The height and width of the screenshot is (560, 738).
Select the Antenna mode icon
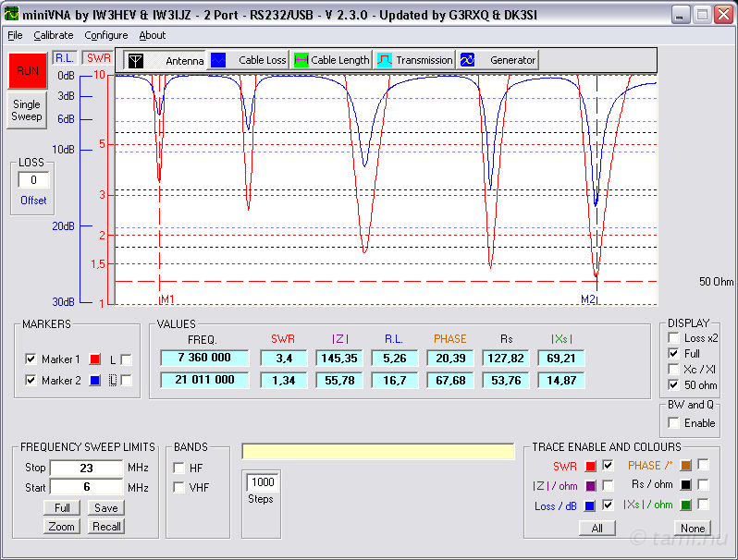click(x=136, y=60)
